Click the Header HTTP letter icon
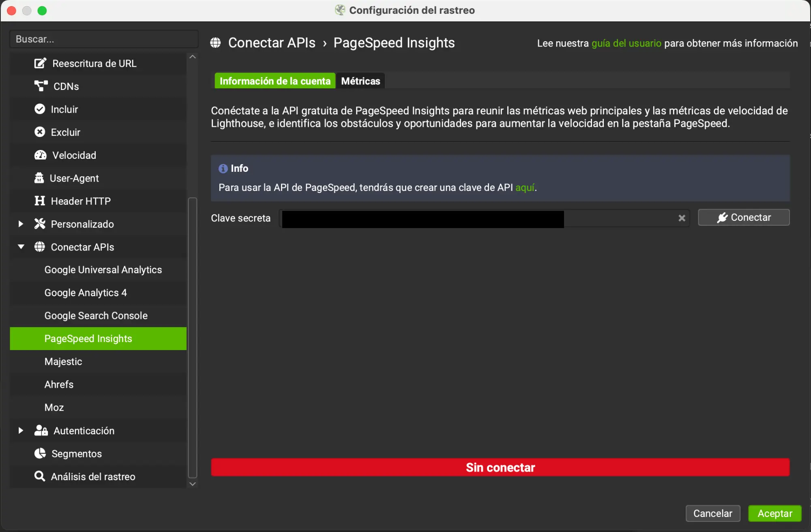This screenshot has height=532, width=811. tap(40, 201)
